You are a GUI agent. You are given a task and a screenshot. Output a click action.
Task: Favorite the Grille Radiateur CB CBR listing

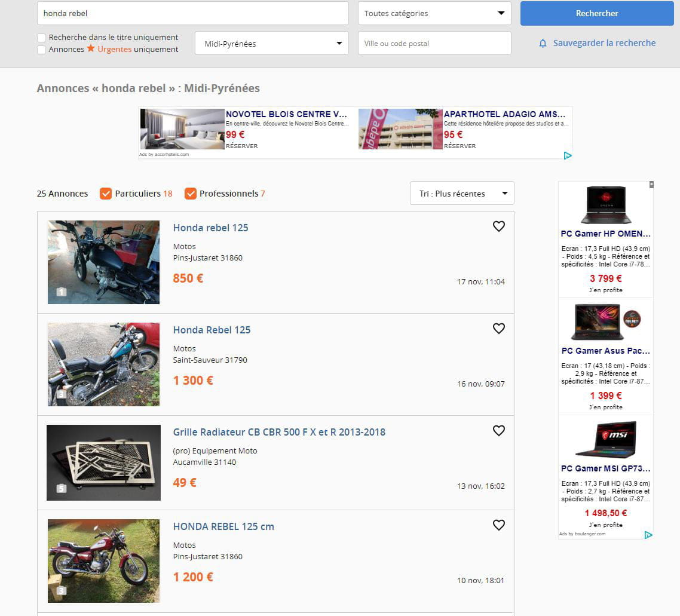[x=499, y=430]
